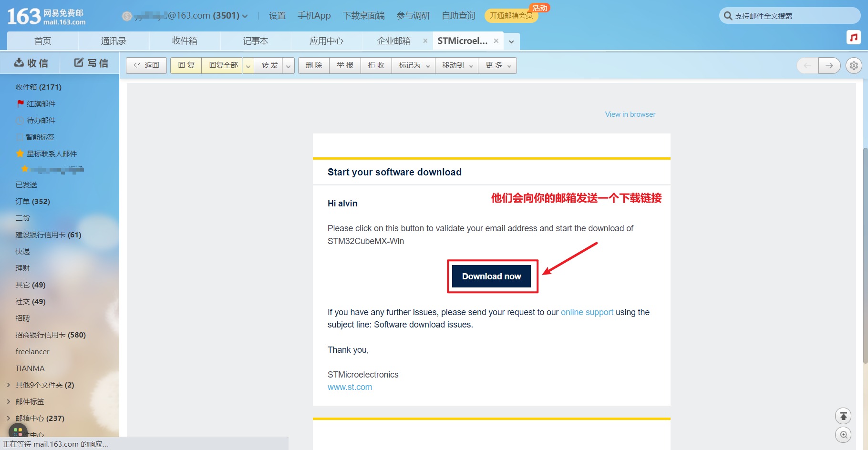Open the 建设银行信用卡 (61) folder

48,235
